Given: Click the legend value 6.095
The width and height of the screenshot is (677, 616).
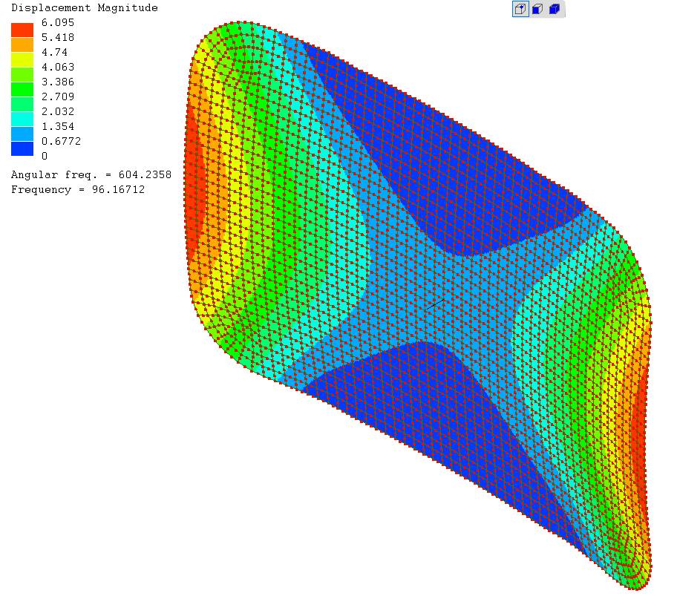Looking at the screenshot, I should [x=58, y=22].
